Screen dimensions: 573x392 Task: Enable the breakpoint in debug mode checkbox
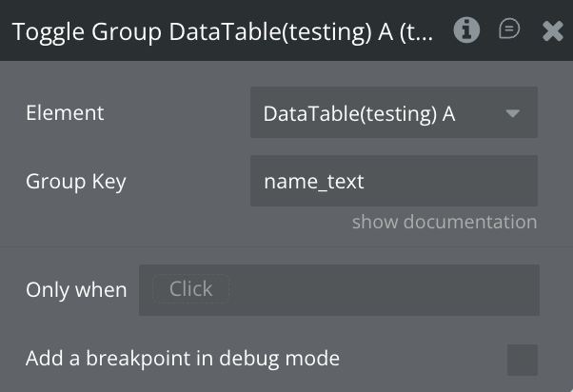pos(522,360)
